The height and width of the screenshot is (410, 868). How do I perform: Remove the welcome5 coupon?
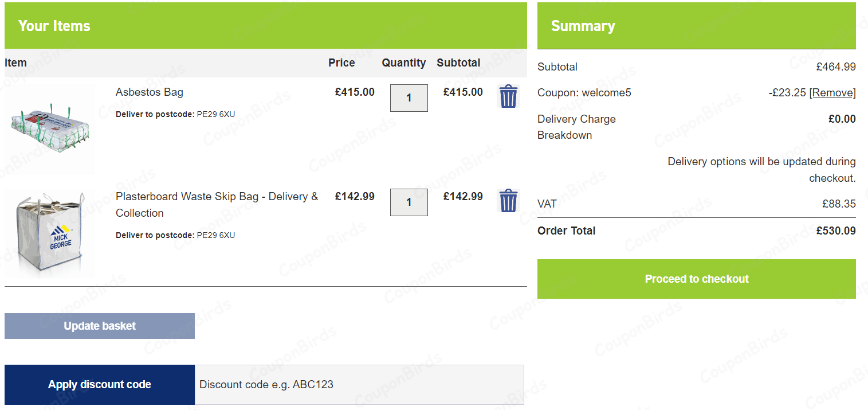(x=834, y=92)
